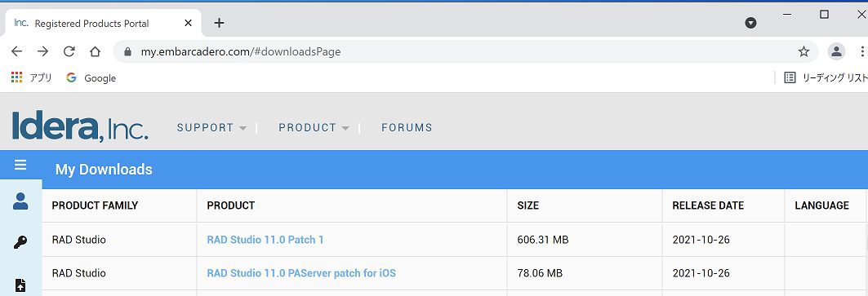Screen dimensions: 868x296
Task: Click the address bar URL
Action: [241, 52]
